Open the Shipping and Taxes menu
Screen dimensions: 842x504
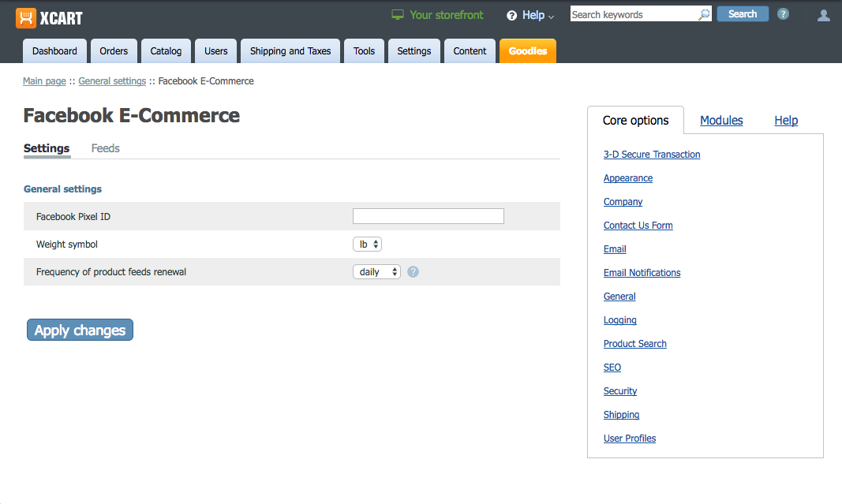click(x=290, y=51)
